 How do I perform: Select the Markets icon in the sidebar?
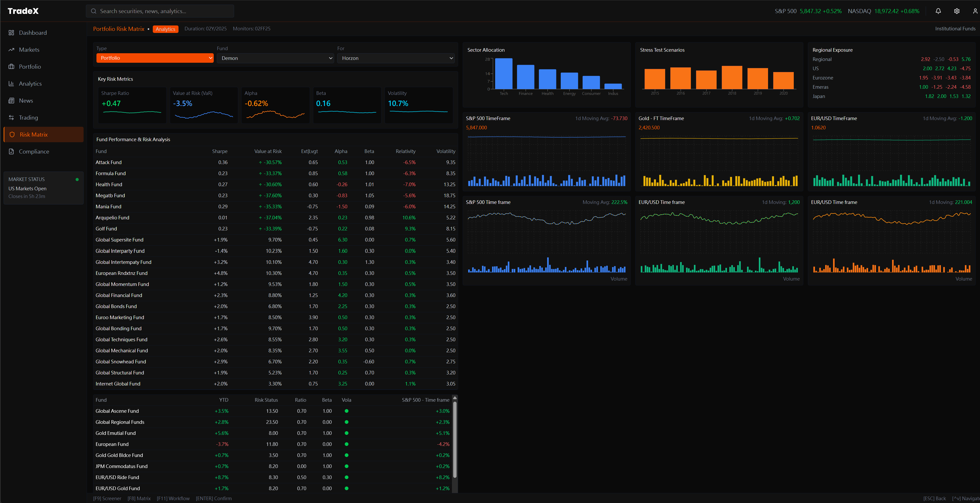[x=11, y=49]
